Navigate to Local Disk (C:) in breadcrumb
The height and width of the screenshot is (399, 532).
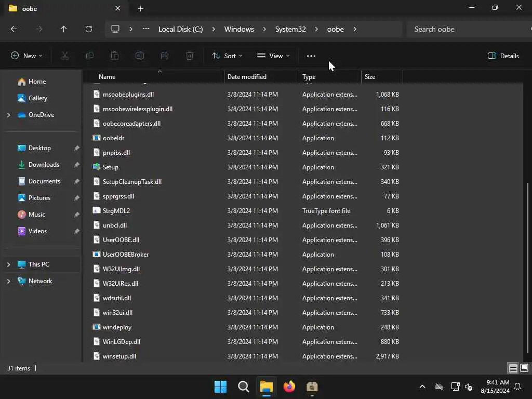pos(180,29)
